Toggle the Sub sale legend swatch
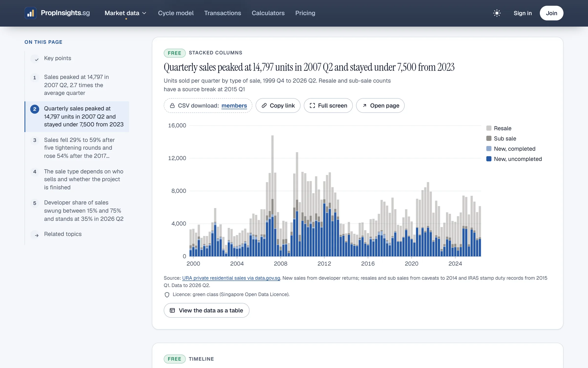 pos(489,138)
